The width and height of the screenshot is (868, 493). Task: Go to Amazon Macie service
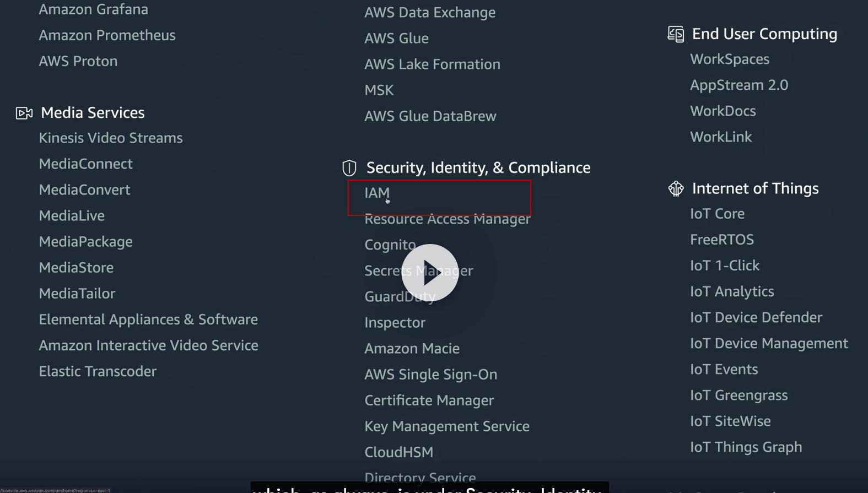(412, 349)
